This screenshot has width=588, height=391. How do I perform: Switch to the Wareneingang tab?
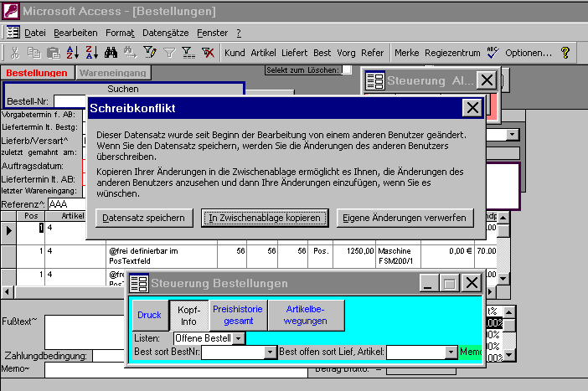[x=113, y=73]
